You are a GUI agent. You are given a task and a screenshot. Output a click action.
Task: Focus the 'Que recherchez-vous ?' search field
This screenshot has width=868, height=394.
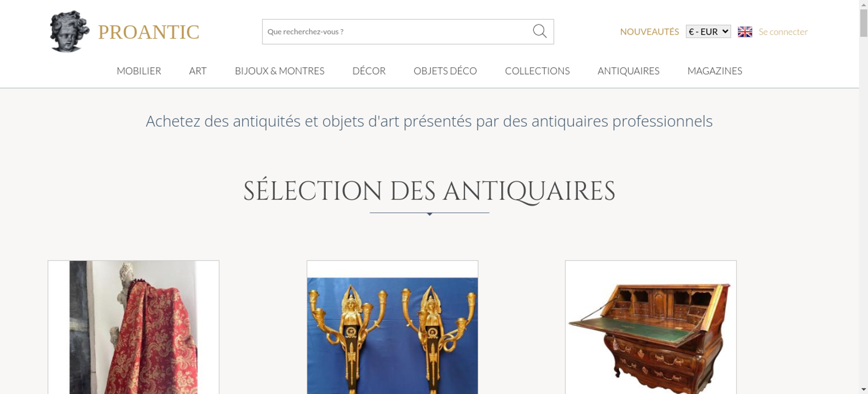396,32
